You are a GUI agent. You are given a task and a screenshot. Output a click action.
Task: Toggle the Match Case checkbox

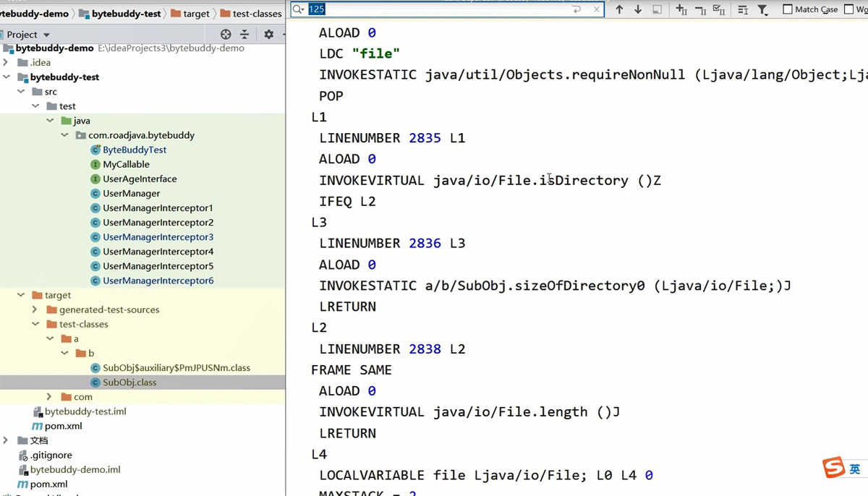(x=788, y=9)
